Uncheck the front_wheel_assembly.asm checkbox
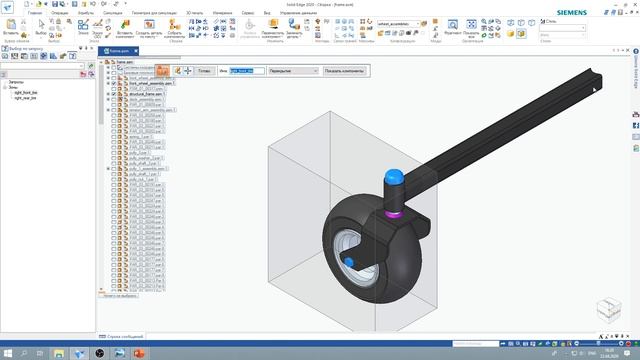 [114, 83]
